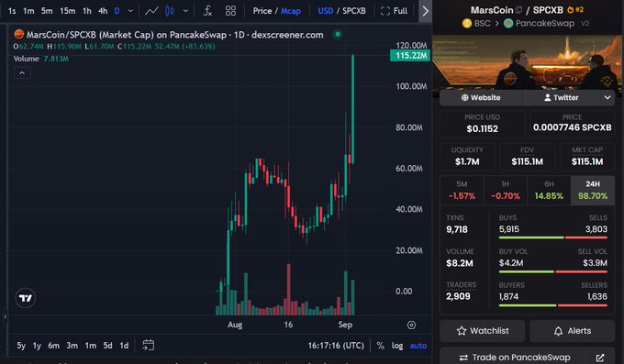The width and height of the screenshot is (624, 364).
Task: Toggle auto scale mode
Action: tap(418, 346)
